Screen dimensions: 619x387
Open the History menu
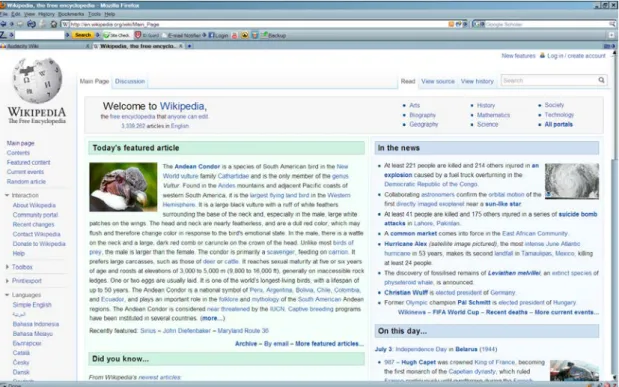tap(46, 14)
